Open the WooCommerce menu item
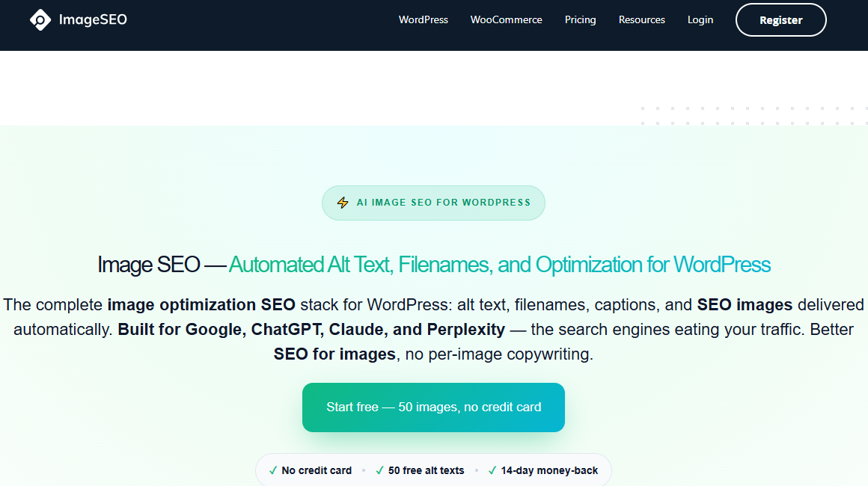The image size is (868, 486). point(506,20)
